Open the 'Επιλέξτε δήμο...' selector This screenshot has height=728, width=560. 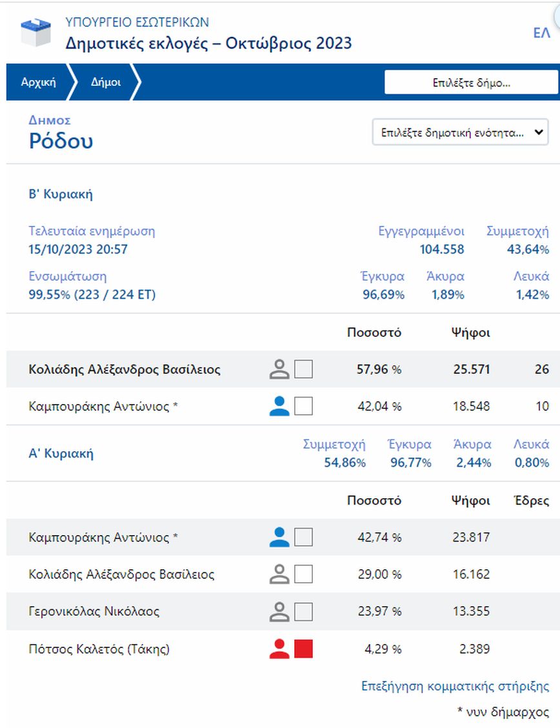(471, 83)
